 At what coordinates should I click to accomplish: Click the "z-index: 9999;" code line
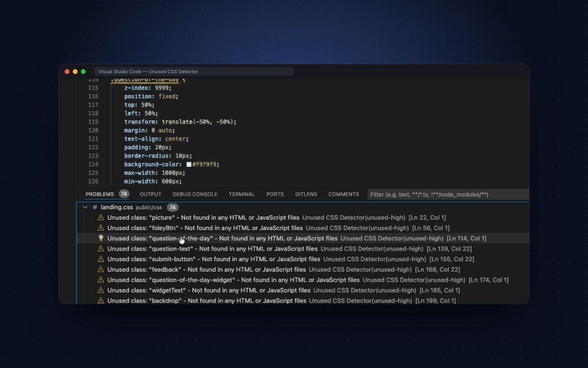click(148, 88)
